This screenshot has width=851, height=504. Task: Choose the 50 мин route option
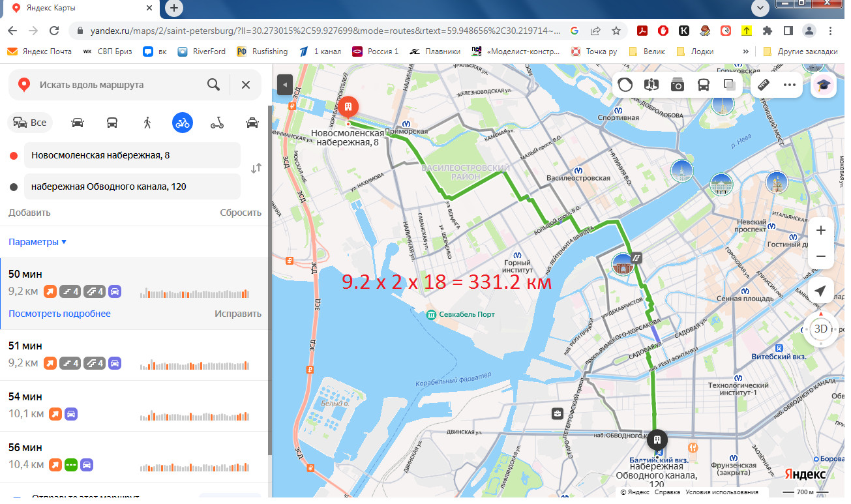pos(135,293)
